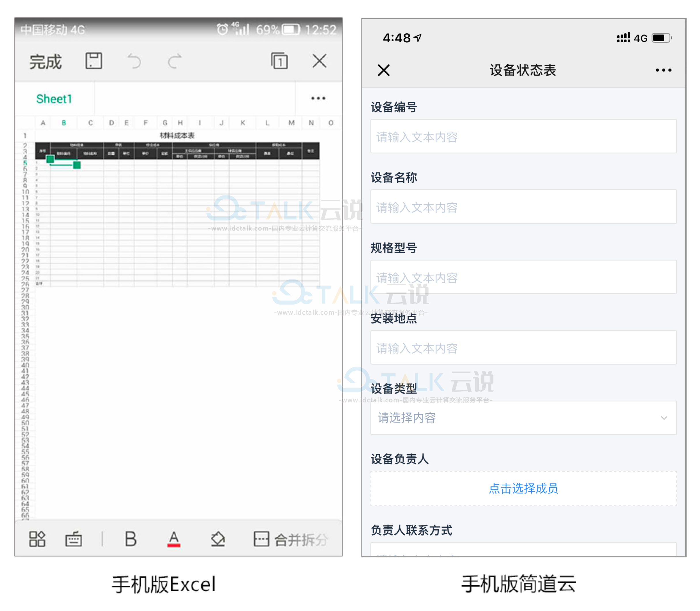700x611 pixels.
Task: Expand the 设备类型 dropdown
Action: click(523, 418)
